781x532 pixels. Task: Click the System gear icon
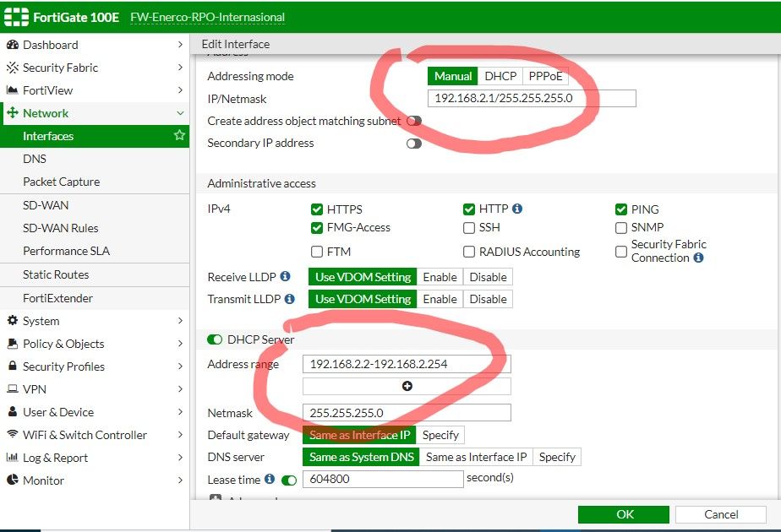(x=13, y=321)
